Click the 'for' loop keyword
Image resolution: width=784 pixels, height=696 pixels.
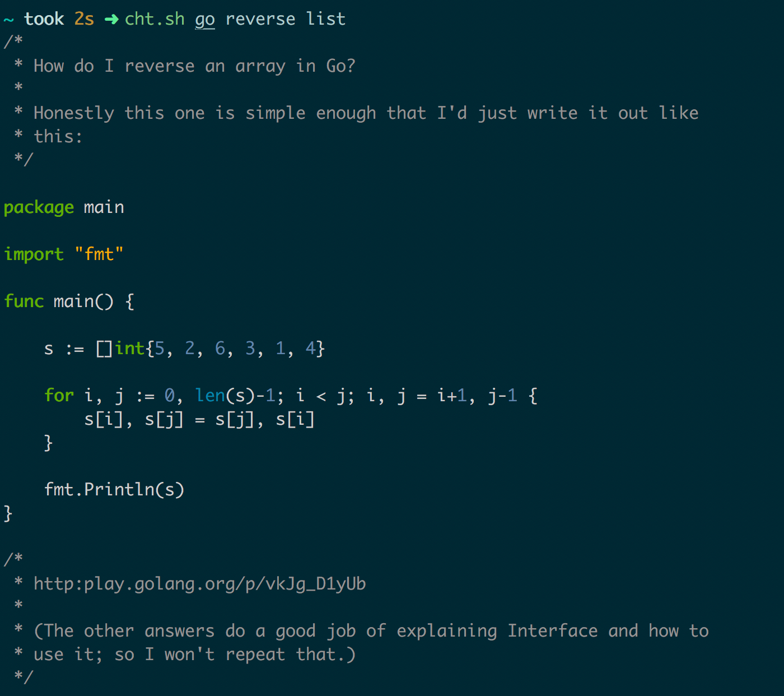coord(59,396)
